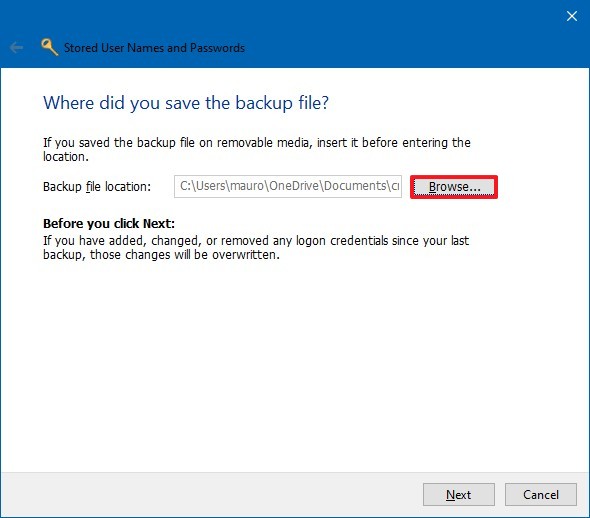Click the logon credentials warning sentence
The width and height of the screenshot is (590, 518).
click(x=256, y=248)
